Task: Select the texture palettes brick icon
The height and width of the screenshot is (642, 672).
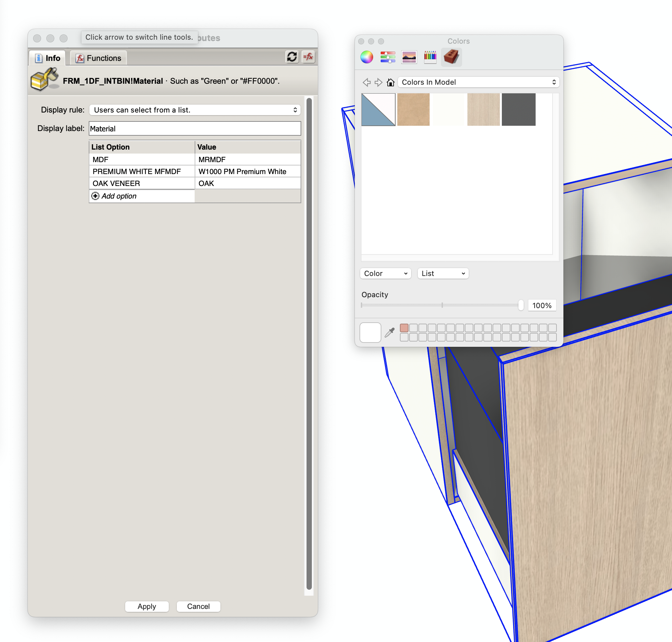Action: [451, 57]
